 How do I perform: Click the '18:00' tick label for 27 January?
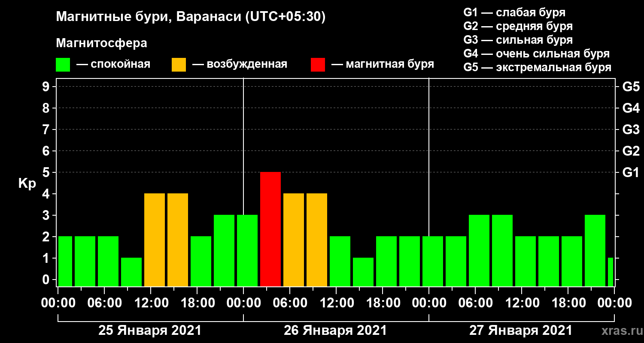[568, 303]
